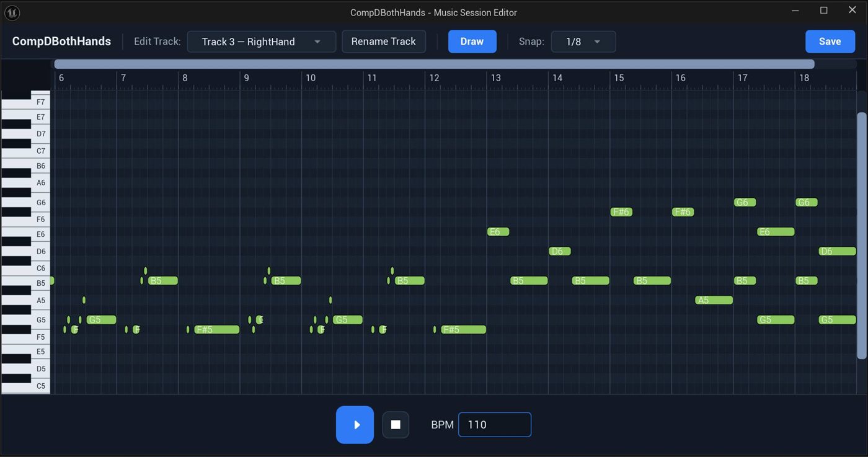Click the CompDBothHands session title
This screenshot has height=457, width=868.
tap(61, 42)
